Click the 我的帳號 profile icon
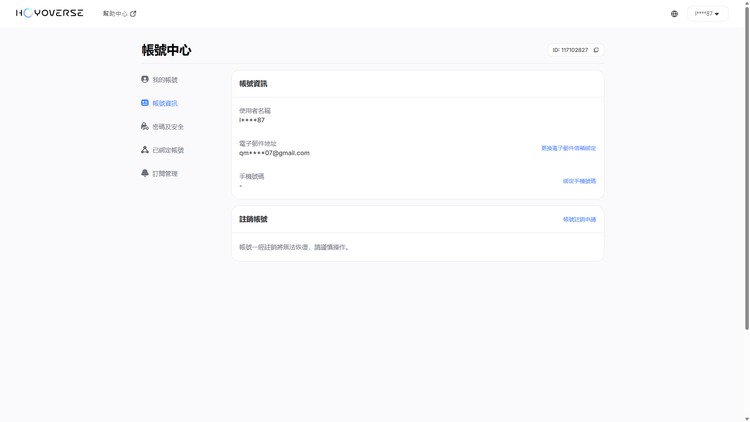The height and width of the screenshot is (422, 750). pos(145,79)
